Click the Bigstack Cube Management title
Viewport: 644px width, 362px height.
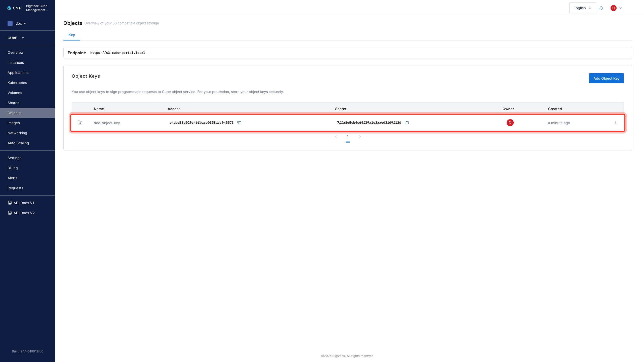(37, 8)
